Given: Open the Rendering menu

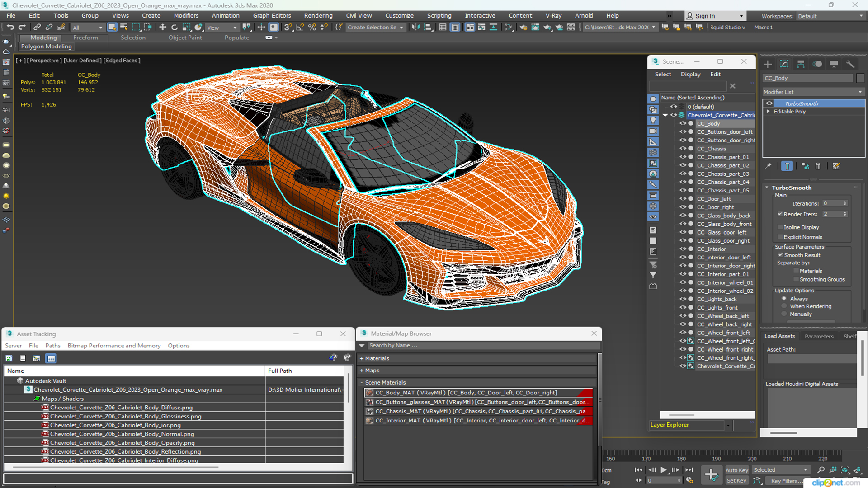Looking at the screenshot, I should coord(318,16).
